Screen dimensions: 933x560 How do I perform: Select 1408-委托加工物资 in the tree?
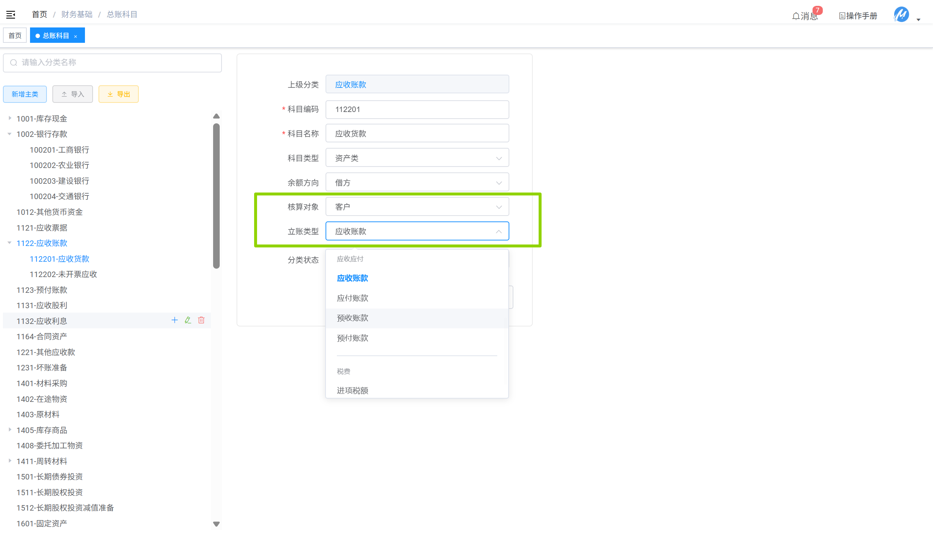[49, 446]
